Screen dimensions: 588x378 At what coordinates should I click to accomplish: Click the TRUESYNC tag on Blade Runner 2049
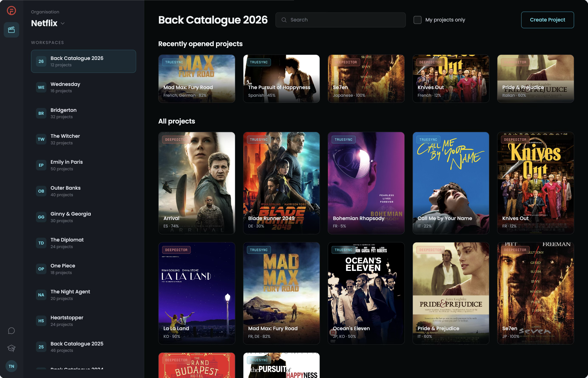coord(259,140)
